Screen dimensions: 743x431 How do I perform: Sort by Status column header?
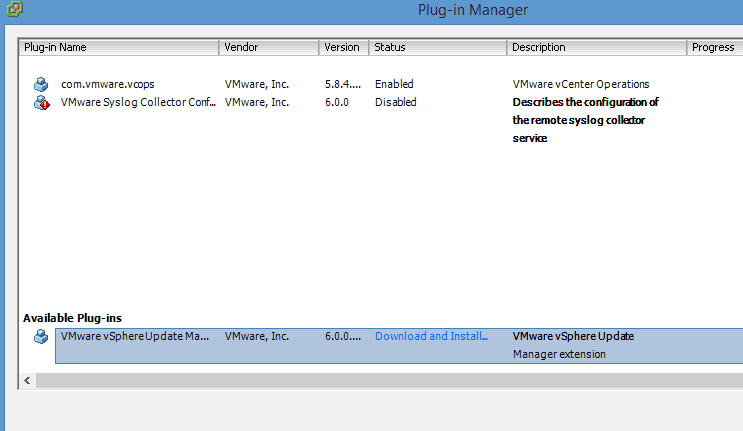[x=437, y=47]
